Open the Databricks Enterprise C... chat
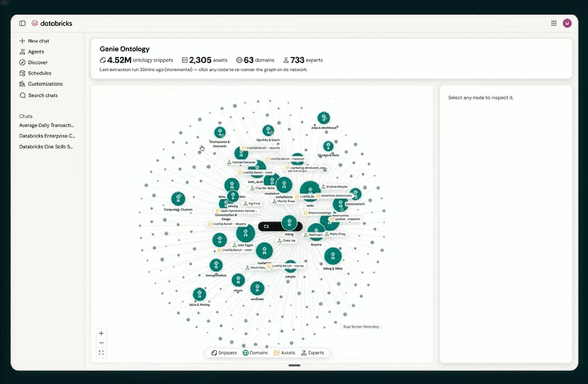Image resolution: width=588 pixels, height=384 pixels. coord(47,136)
